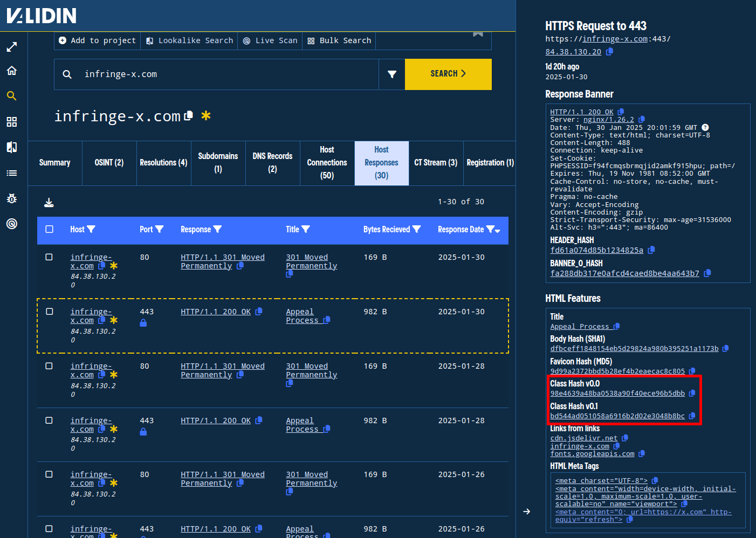Check the row for port 80 dated 2025-01-28
Viewport: 756px width, 538px height.
pyautogui.click(x=49, y=366)
